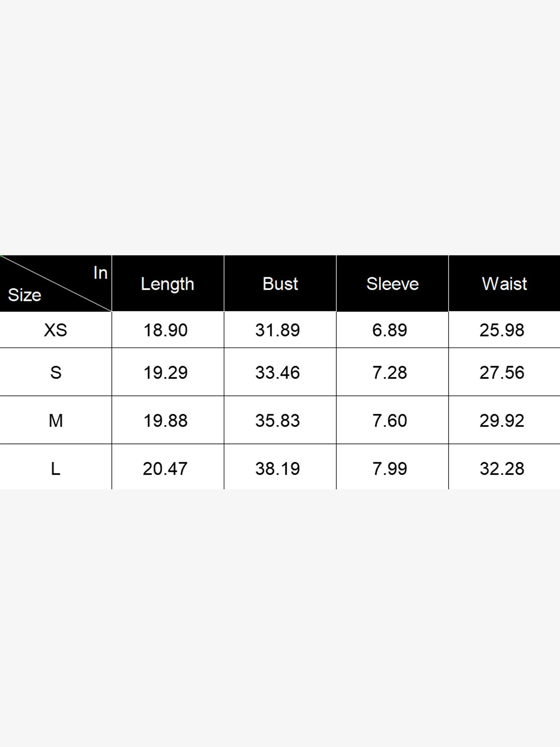Select the S waist value 27.56

[x=502, y=372]
